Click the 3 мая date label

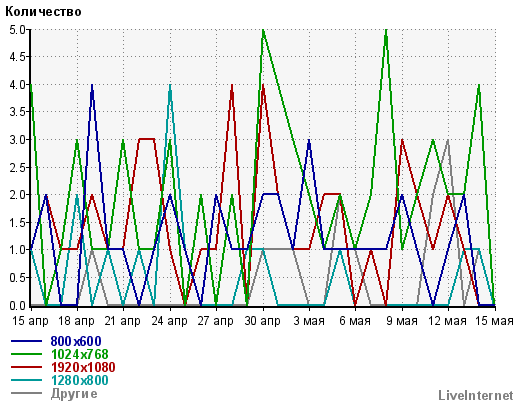coord(309,321)
